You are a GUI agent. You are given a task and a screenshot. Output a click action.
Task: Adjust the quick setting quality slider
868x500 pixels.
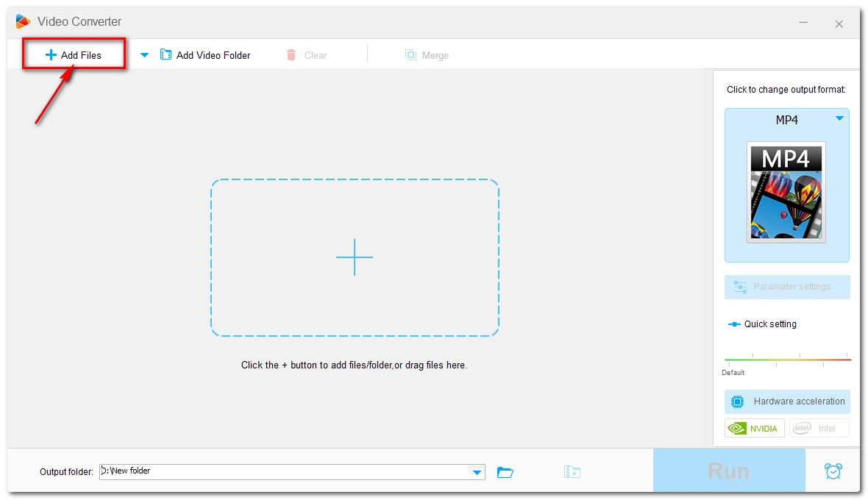pyautogui.click(x=787, y=360)
